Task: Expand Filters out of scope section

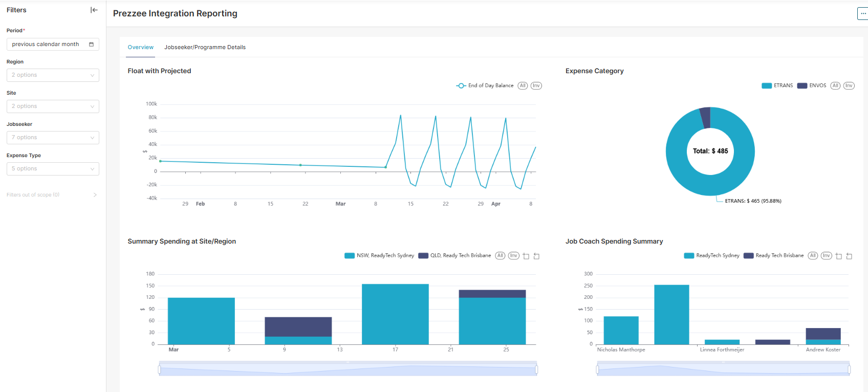Action: [x=52, y=195]
